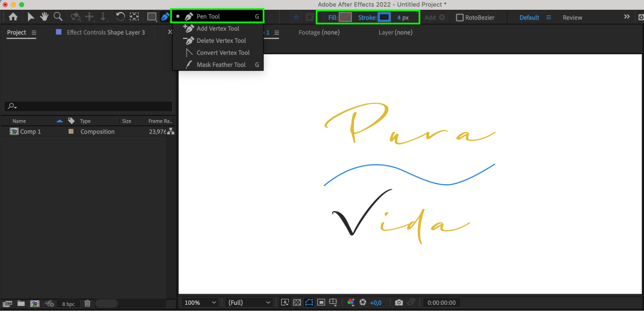
Task: Select the Hand tool
Action: coord(44,17)
